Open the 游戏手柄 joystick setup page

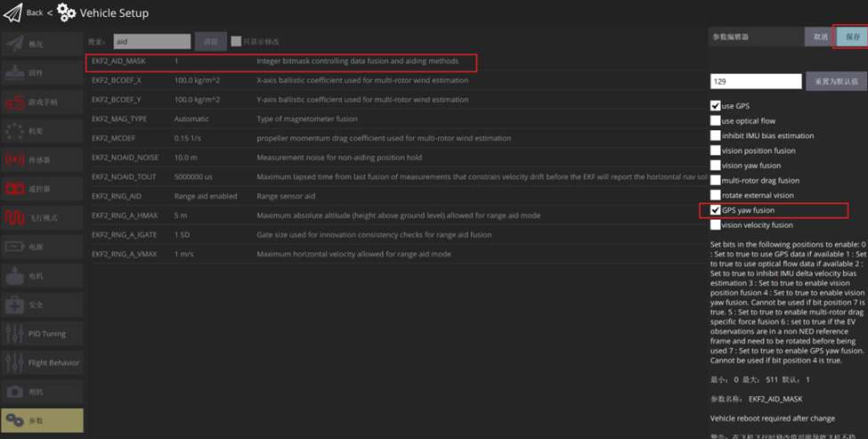(x=42, y=102)
